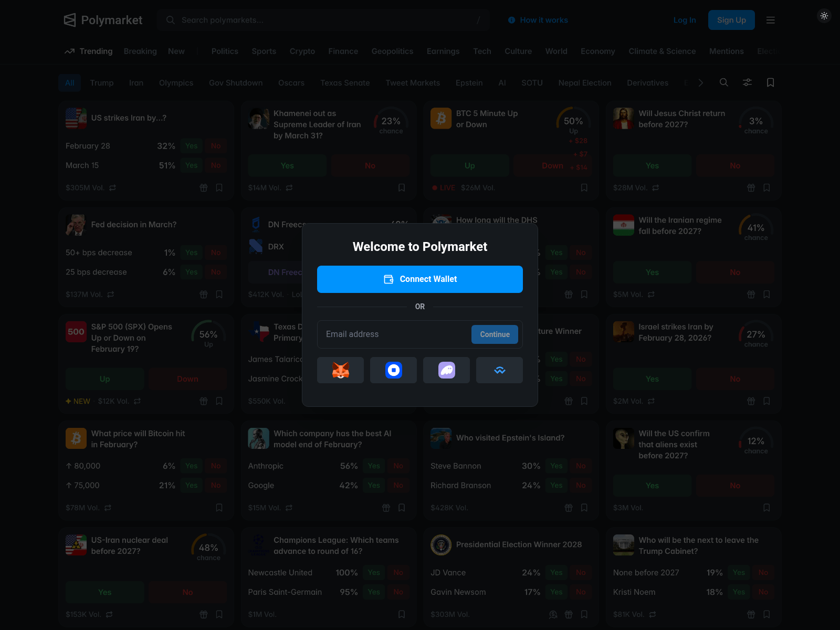Image resolution: width=840 pixels, height=630 pixels.
Task: Open How it works link
Action: tap(538, 20)
